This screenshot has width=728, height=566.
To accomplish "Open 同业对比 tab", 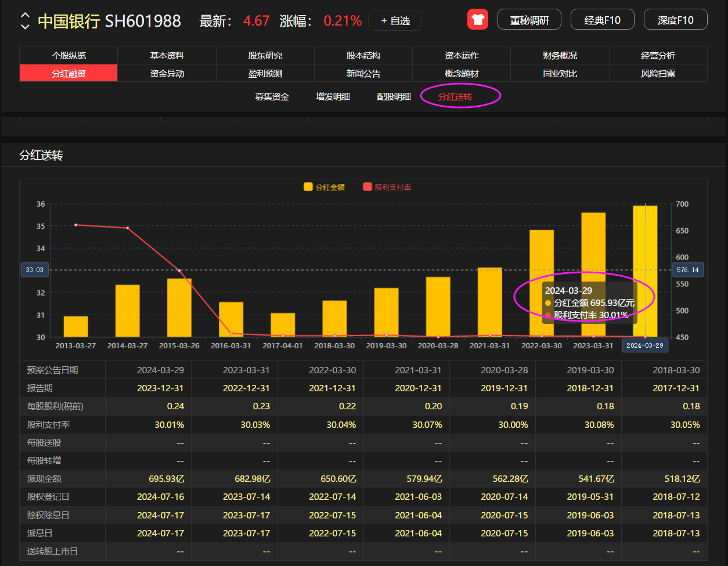I will (x=560, y=73).
